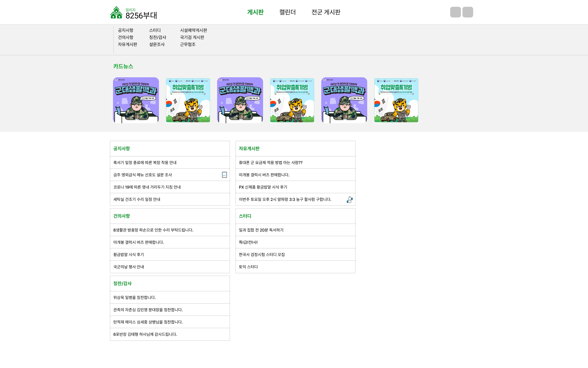Click the 8256부대 house logo icon
Viewport: 588px width, 368px height.
click(116, 13)
